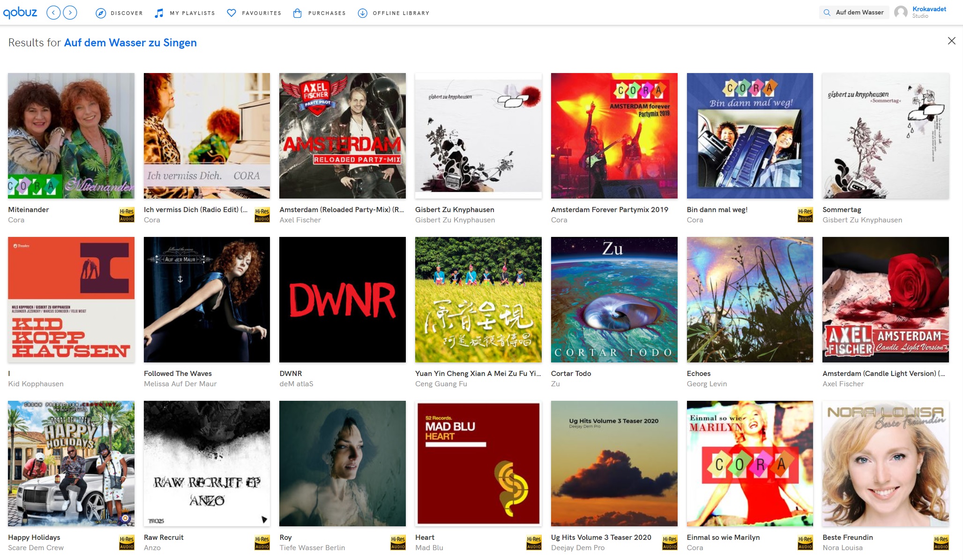
Task: Click the Miteinander album title
Action: [29, 210]
